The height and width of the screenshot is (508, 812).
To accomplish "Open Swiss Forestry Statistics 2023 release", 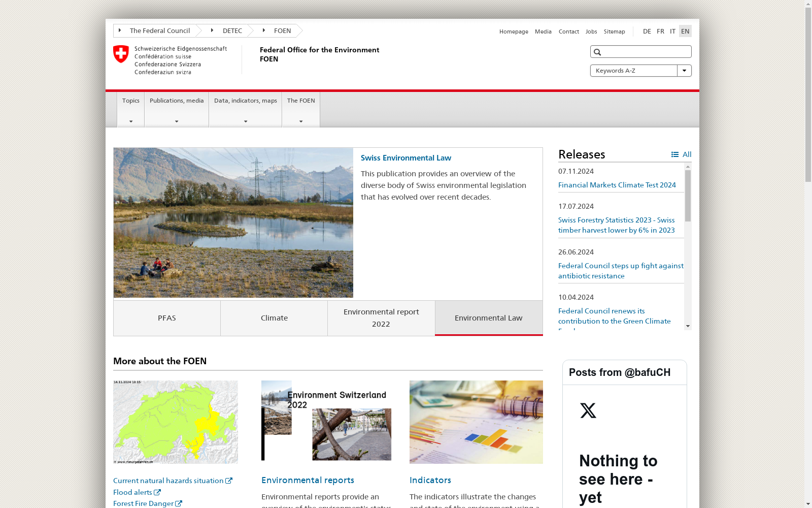I will click(617, 225).
